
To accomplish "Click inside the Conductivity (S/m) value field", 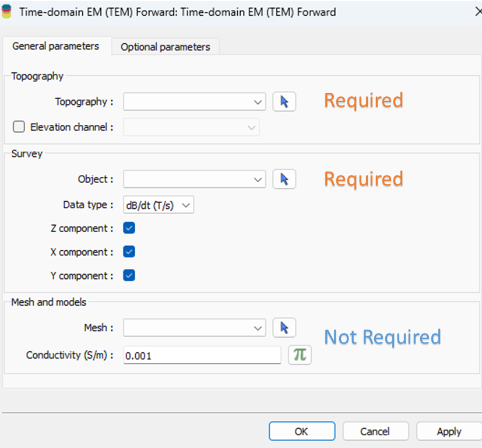I will [x=202, y=355].
